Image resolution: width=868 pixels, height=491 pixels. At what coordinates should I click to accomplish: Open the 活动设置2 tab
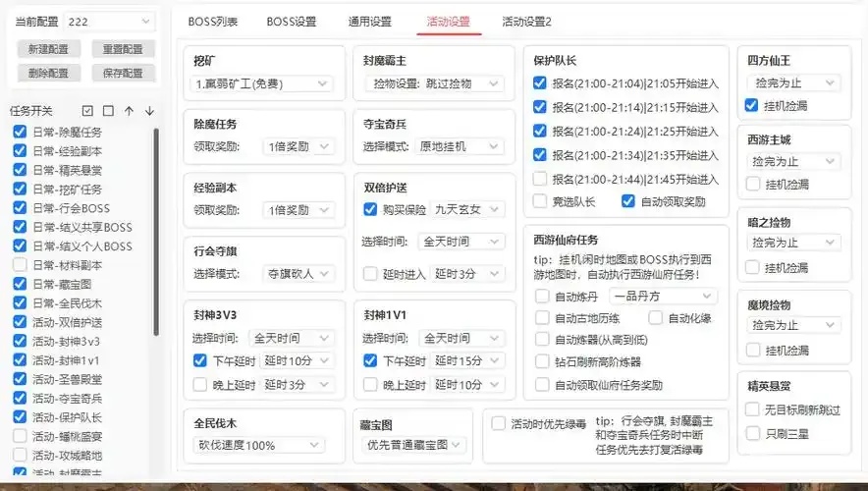pyautogui.click(x=526, y=22)
